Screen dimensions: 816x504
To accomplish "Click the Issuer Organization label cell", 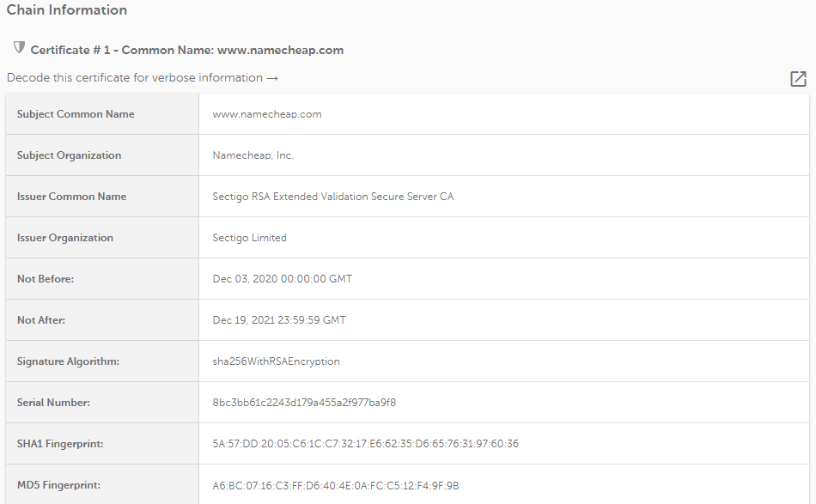I will tap(102, 237).
